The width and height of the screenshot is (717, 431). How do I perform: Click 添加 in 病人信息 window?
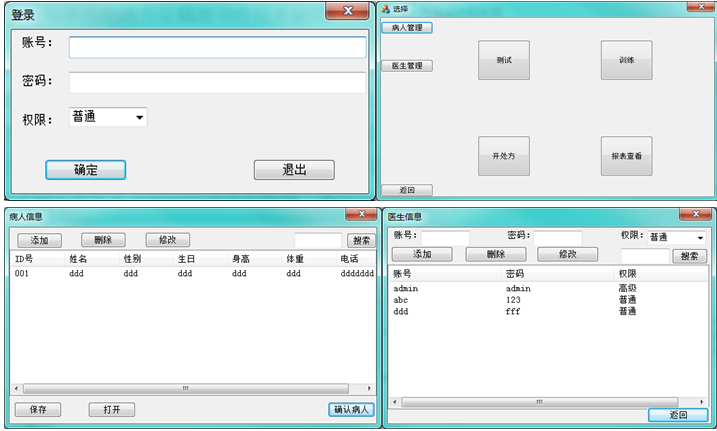(39, 240)
